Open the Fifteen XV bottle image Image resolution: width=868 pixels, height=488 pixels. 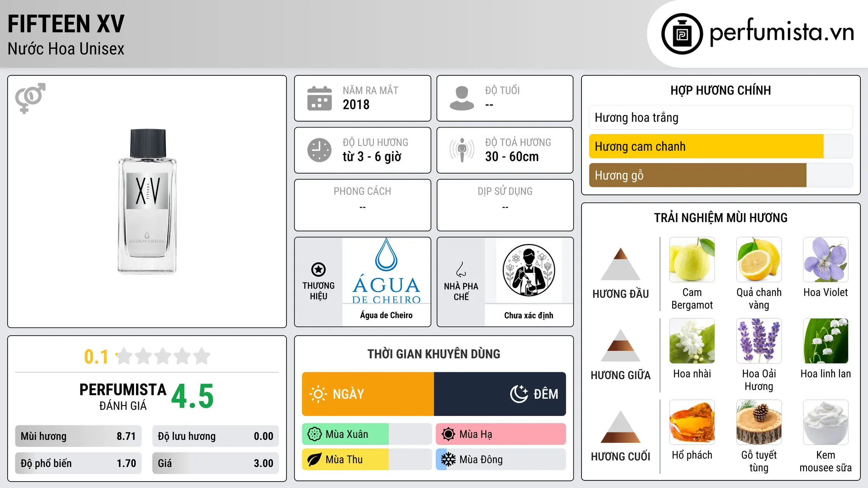[x=147, y=201]
